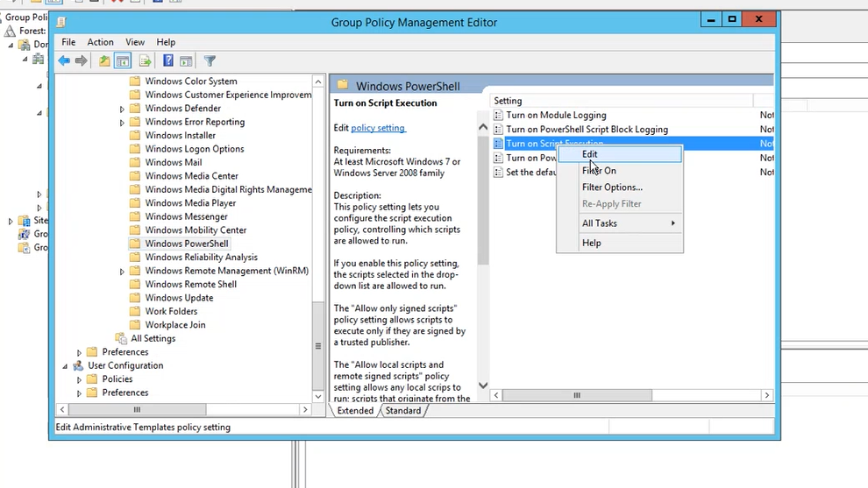This screenshot has width=868, height=488.
Task: Open the File menu
Action: point(68,42)
